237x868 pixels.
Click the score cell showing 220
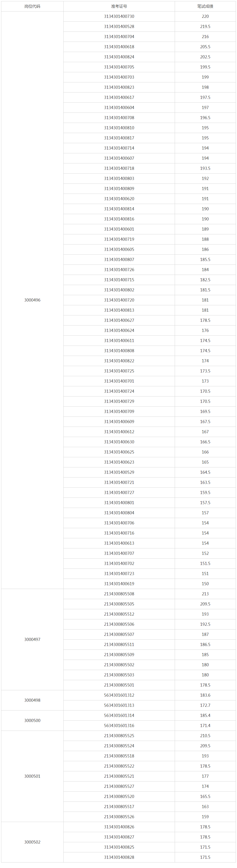coord(205,17)
